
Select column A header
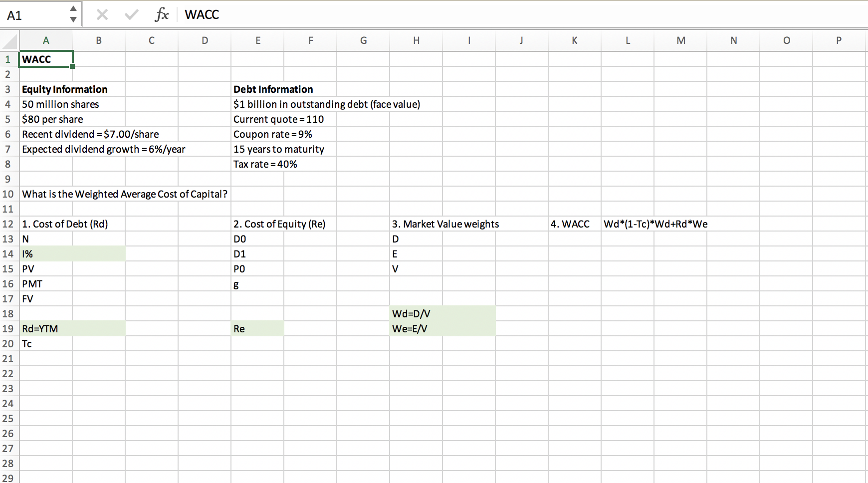pyautogui.click(x=46, y=41)
